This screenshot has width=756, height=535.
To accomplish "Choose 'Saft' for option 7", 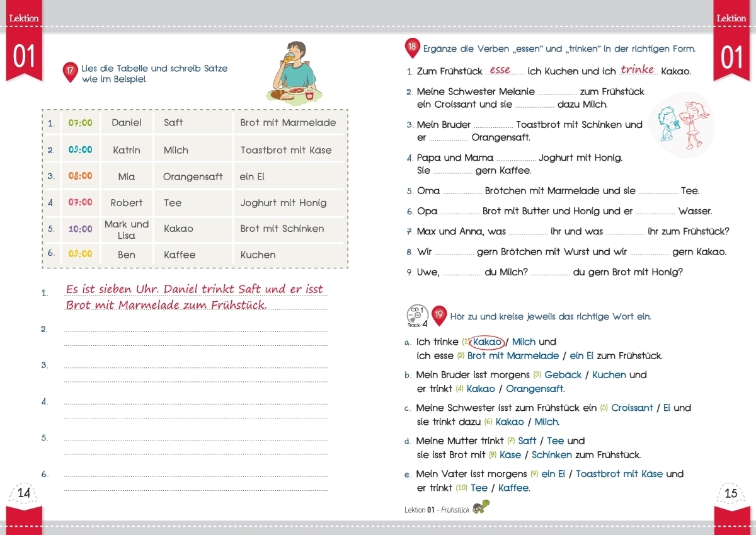I will pos(528,441).
